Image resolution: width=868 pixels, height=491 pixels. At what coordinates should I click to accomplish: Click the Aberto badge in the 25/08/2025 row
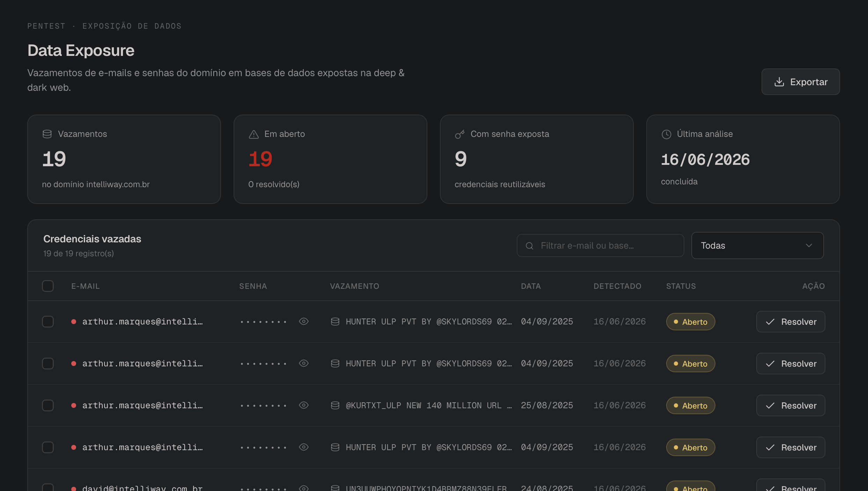(x=690, y=405)
